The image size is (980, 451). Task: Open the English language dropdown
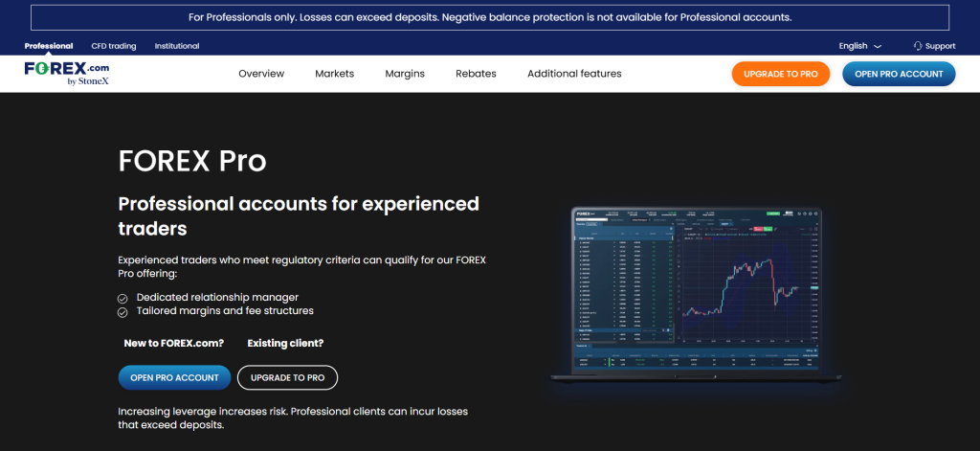click(x=859, y=46)
